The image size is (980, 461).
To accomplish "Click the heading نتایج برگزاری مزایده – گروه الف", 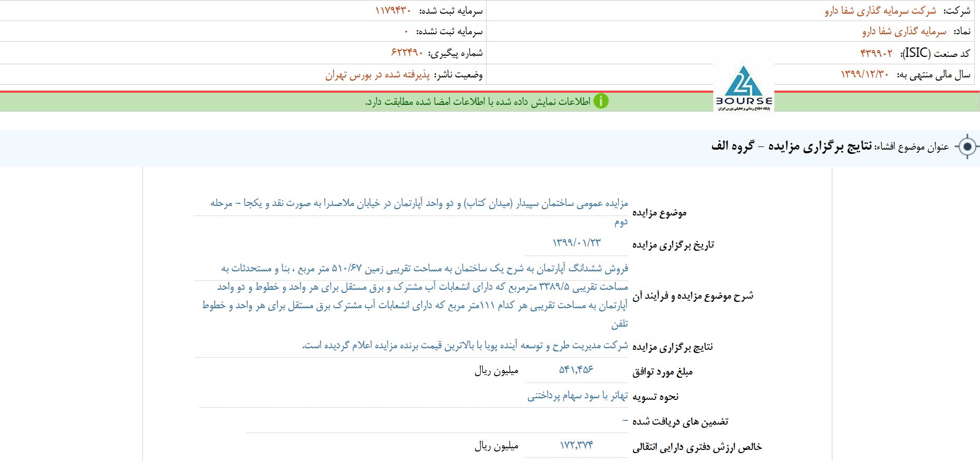I will click(792, 146).
